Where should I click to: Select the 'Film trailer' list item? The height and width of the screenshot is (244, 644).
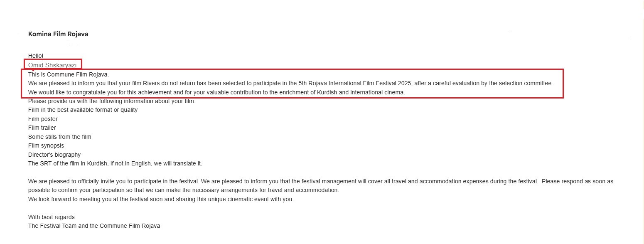click(42, 128)
